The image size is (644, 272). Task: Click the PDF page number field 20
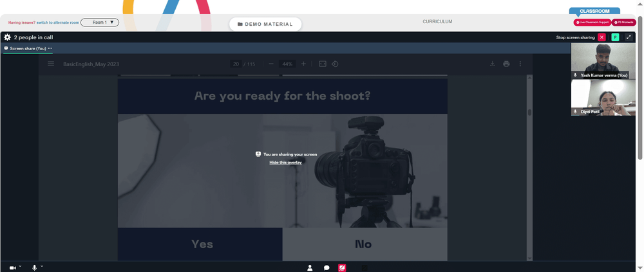pyautogui.click(x=236, y=64)
